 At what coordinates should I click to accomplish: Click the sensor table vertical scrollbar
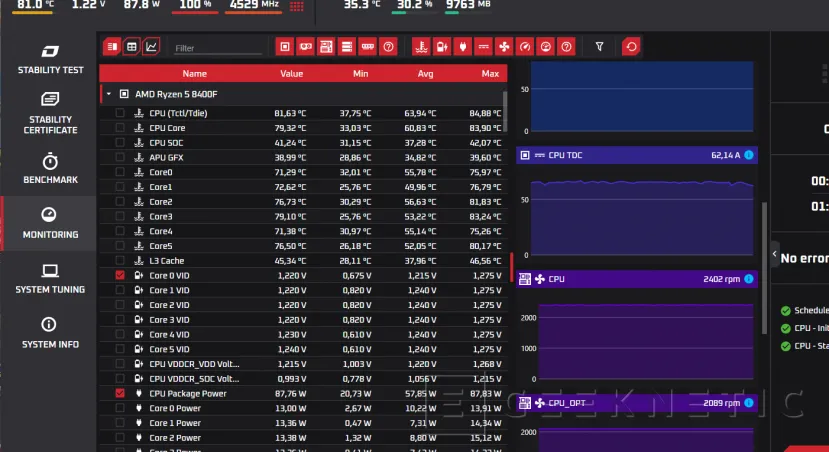[x=505, y=111]
